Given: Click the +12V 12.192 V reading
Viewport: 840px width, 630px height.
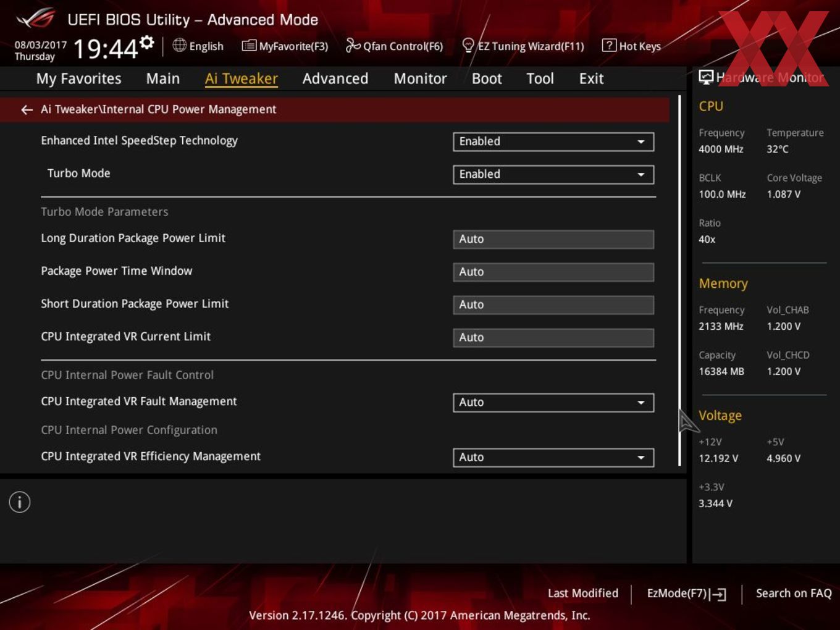Looking at the screenshot, I should (x=718, y=458).
